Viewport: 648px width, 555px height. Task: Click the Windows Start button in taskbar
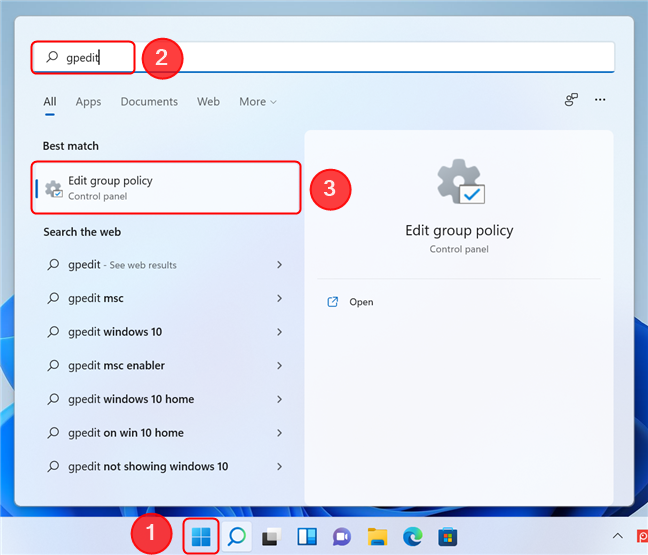201,536
